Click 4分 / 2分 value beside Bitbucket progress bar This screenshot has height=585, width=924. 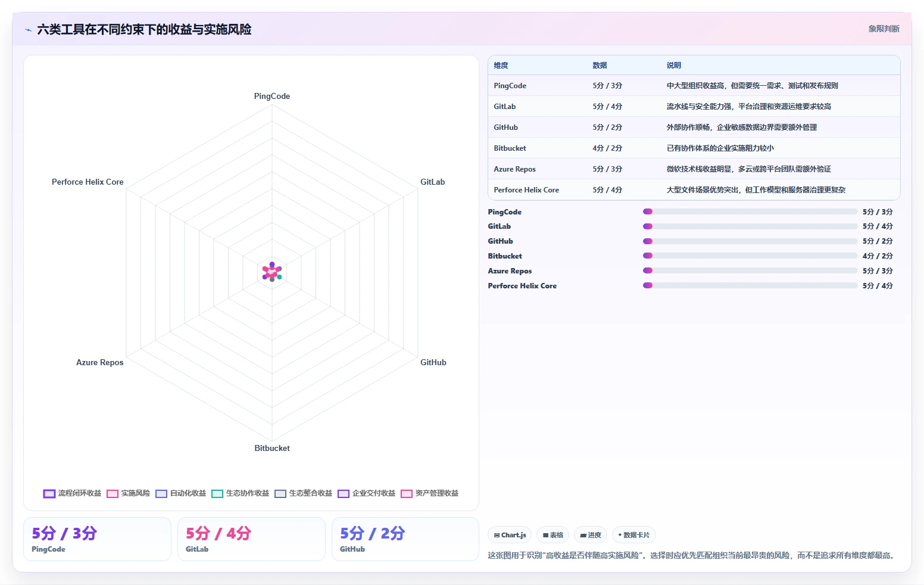pos(878,256)
